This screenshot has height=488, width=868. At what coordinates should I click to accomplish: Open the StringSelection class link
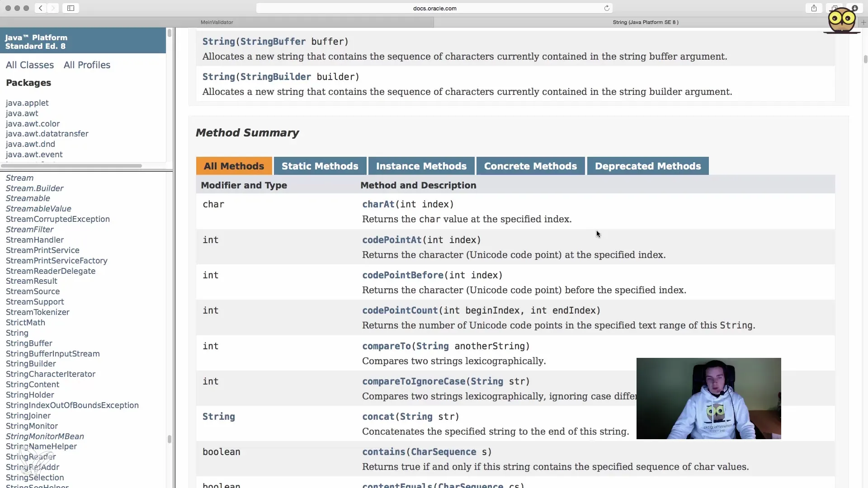(35, 478)
